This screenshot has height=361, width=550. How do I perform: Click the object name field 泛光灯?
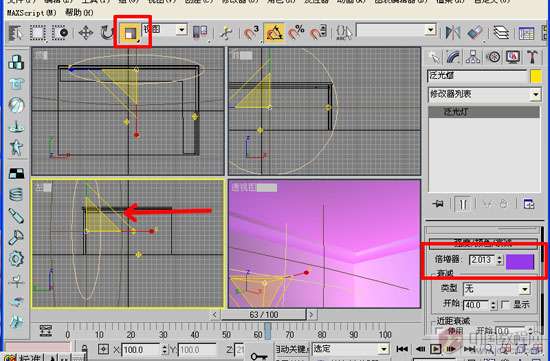pyautogui.click(x=477, y=76)
